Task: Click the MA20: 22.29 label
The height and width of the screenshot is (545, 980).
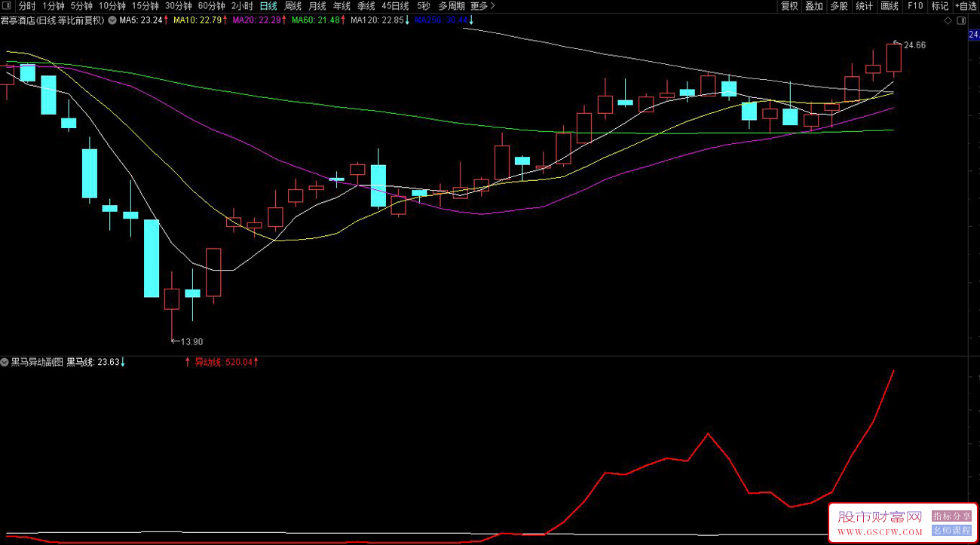Action: coord(256,21)
